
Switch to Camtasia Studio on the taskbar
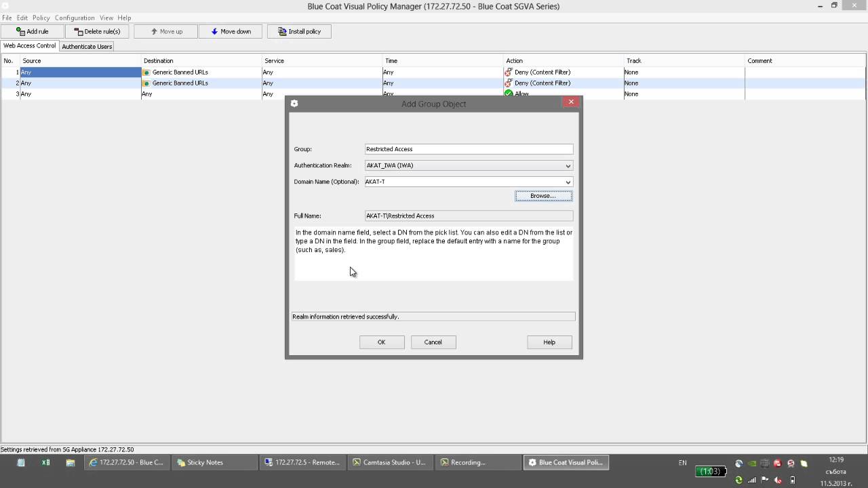point(389,463)
